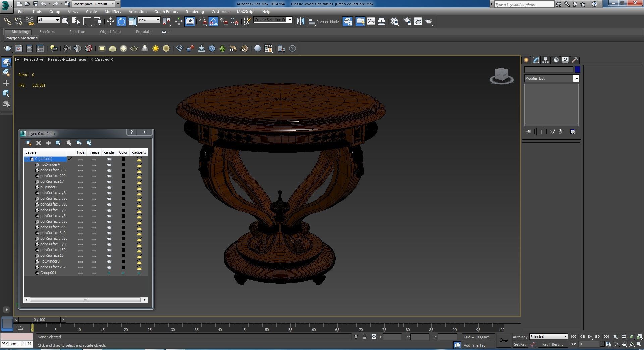Open the Modifier List dropdown
The height and width of the screenshot is (350, 644).
tap(551, 78)
